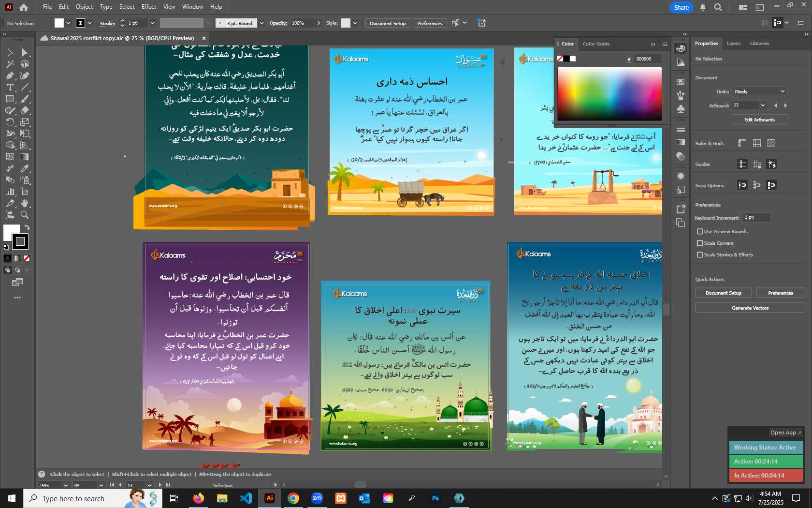Image resolution: width=812 pixels, height=508 pixels.
Task: Open the Asset Export panel icon
Action: click(681, 209)
